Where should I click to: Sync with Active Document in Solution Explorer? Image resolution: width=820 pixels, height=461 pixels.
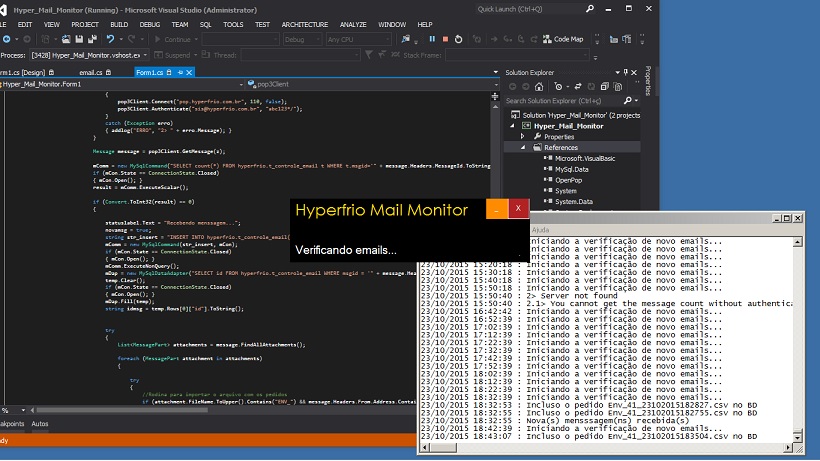click(578, 87)
